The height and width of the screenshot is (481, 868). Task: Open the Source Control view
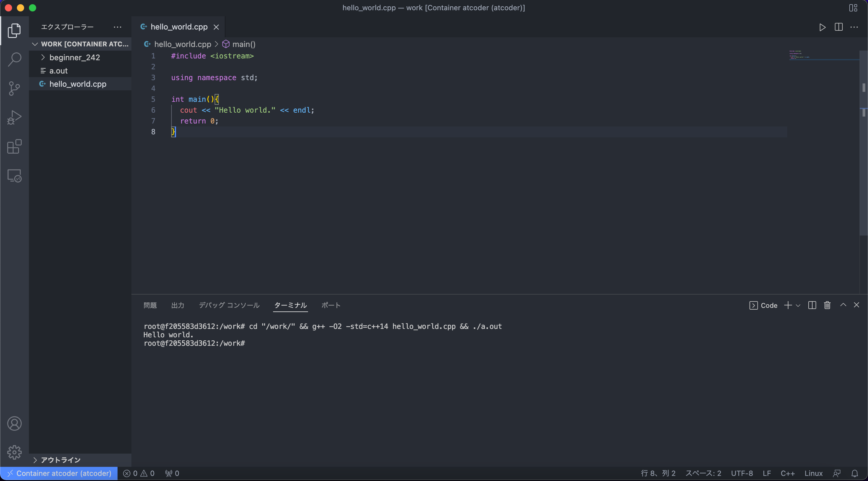pyautogui.click(x=14, y=89)
